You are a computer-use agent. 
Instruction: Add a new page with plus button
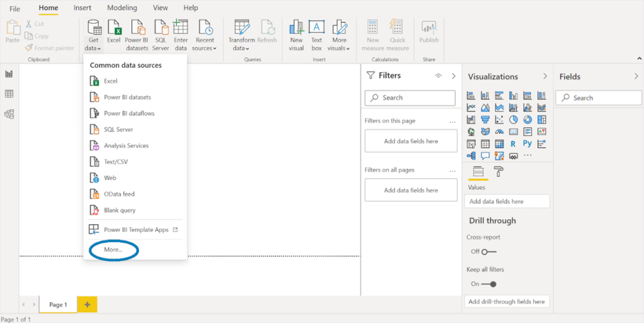(87, 304)
